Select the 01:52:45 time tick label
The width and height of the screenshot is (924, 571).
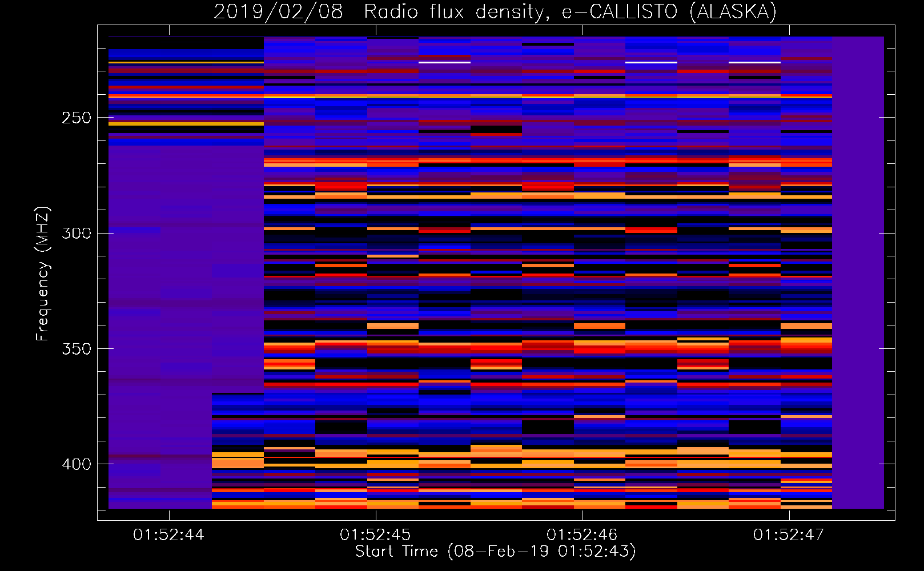375,534
